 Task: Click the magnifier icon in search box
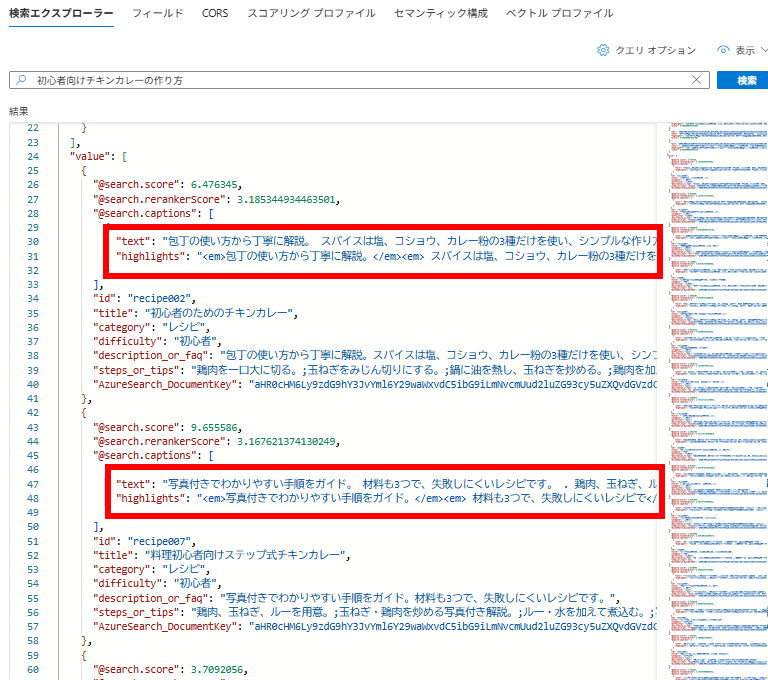tap(21, 80)
